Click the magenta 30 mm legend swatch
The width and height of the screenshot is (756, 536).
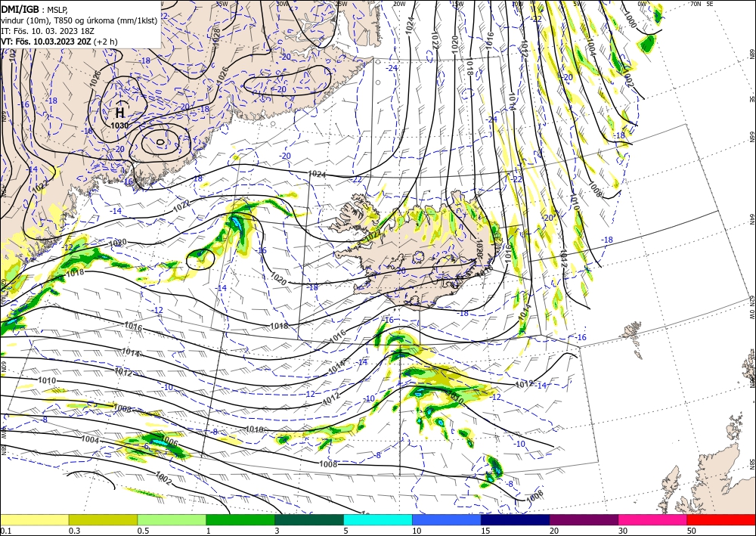(653, 519)
